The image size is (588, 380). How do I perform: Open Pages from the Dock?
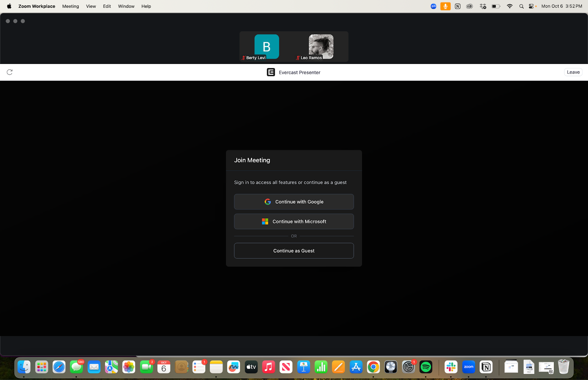(x=338, y=367)
